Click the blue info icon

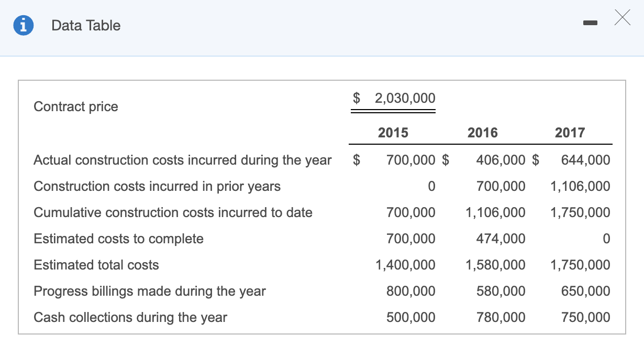click(23, 25)
